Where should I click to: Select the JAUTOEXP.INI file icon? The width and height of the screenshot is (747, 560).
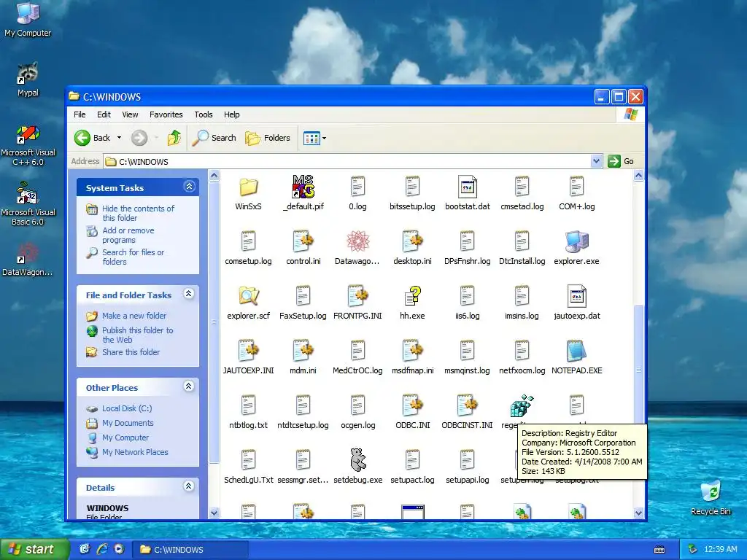pos(248,351)
